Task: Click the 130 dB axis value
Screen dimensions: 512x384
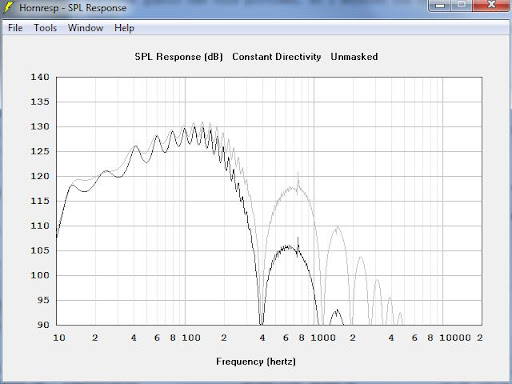Action: [x=40, y=127]
